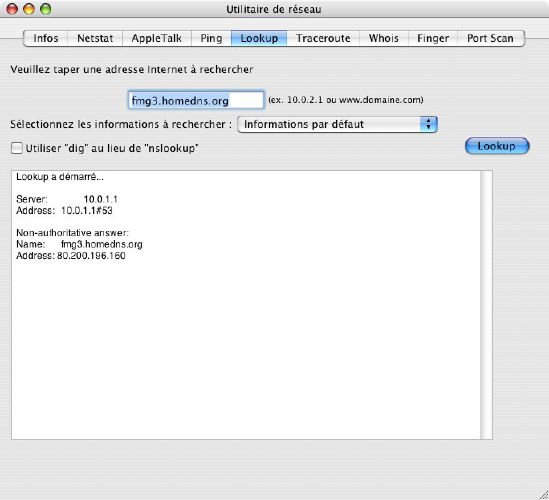This screenshot has height=500, width=549.
Task: Click the blue Lookup button
Action: point(497,146)
